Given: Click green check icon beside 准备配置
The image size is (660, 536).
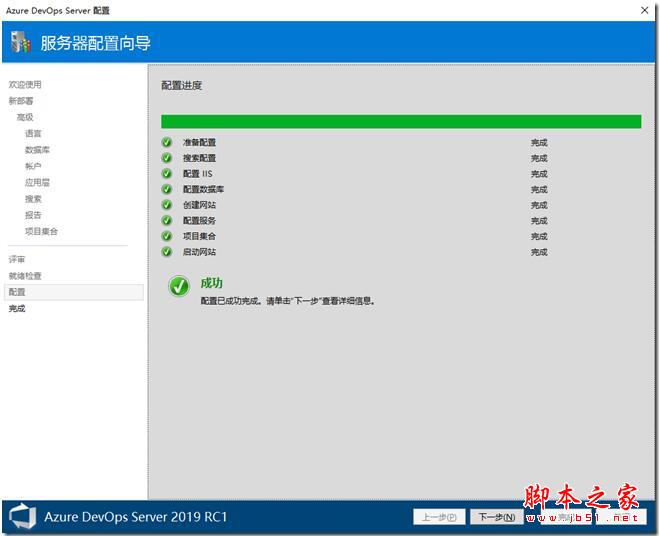Looking at the screenshot, I should pos(167,142).
